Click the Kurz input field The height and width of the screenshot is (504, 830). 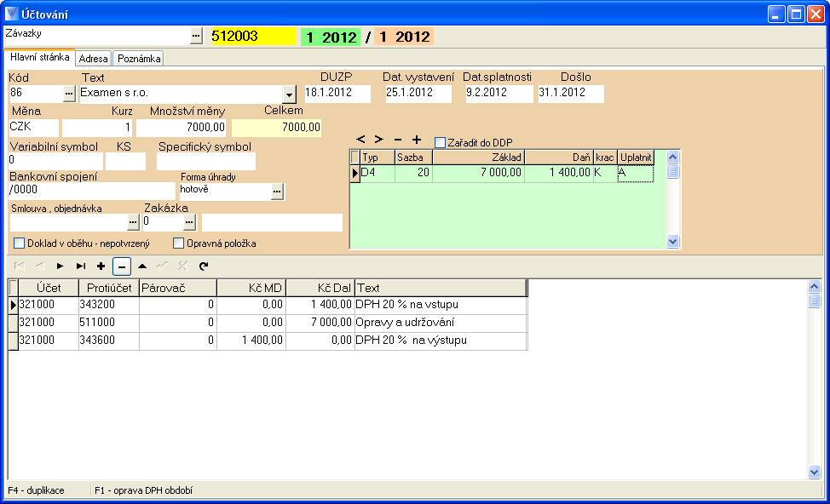[97, 128]
